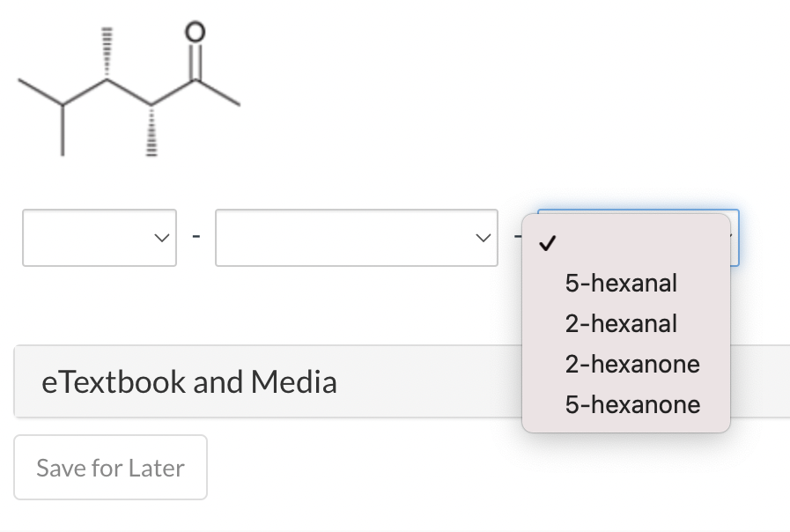Click the blue bar at the screen bottom

coord(395,528)
